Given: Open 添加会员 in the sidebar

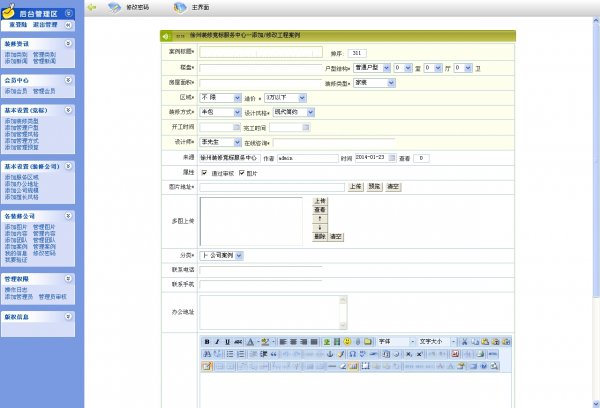Looking at the screenshot, I should [x=16, y=91].
